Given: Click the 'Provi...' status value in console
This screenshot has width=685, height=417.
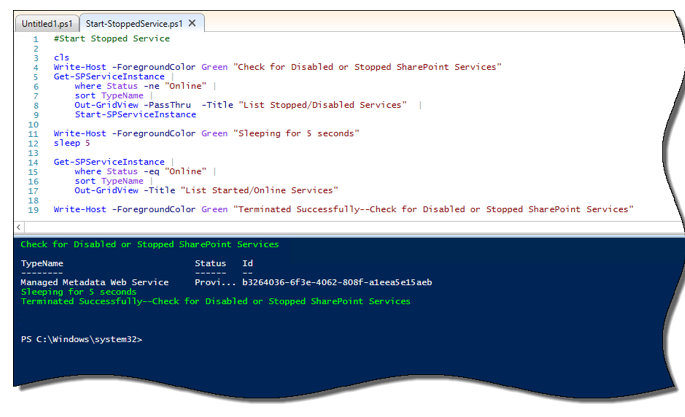Looking at the screenshot, I should tap(215, 282).
